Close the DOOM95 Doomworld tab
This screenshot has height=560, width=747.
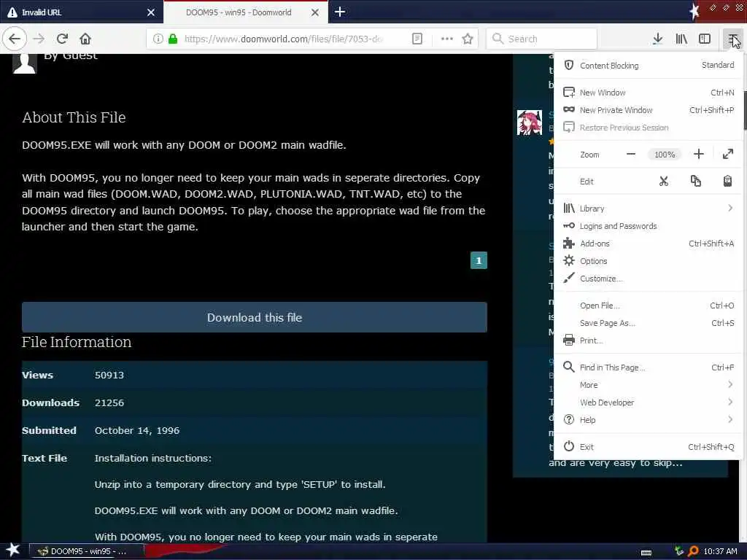click(x=315, y=12)
